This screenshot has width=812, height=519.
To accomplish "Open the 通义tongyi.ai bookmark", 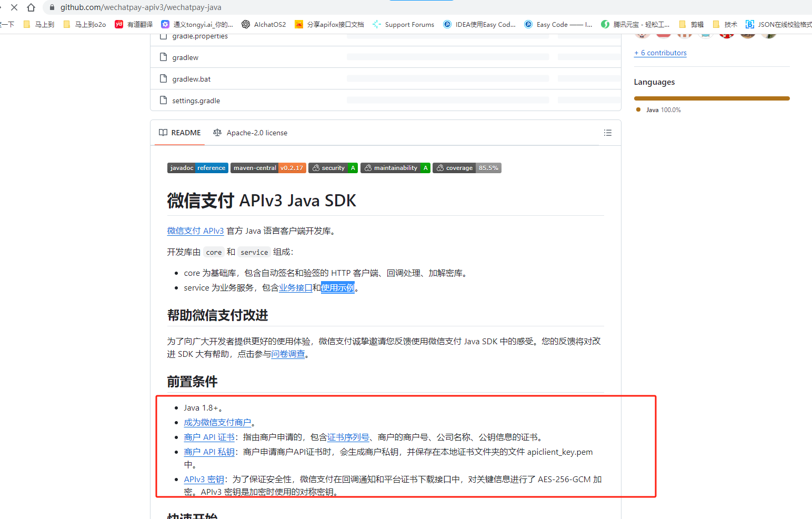I will pyautogui.click(x=197, y=24).
